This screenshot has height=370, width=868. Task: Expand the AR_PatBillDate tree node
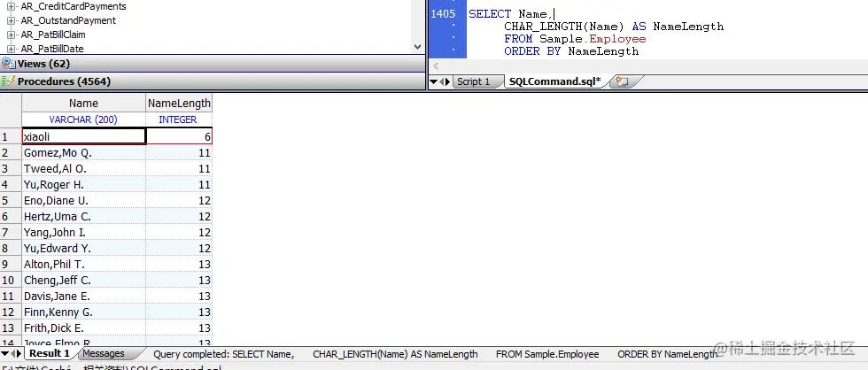point(11,50)
